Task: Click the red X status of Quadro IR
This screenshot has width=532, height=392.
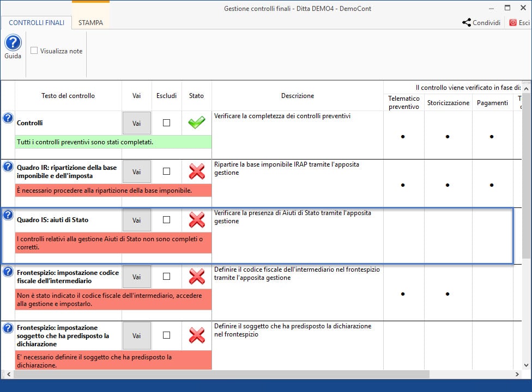Action: [x=196, y=171]
